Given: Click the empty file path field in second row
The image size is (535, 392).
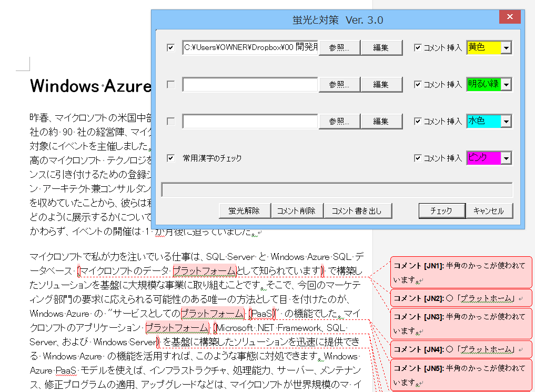Looking at the screenshot, I should point(250,85).
